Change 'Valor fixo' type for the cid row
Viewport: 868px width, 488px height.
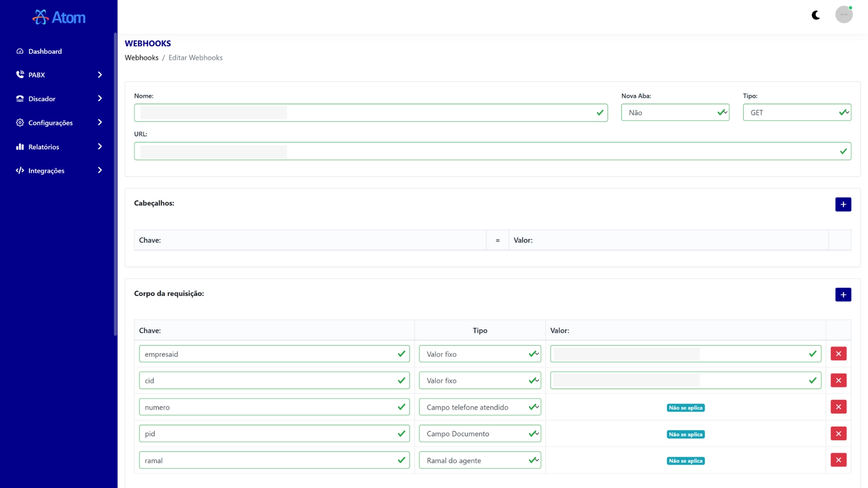point(480,380)
